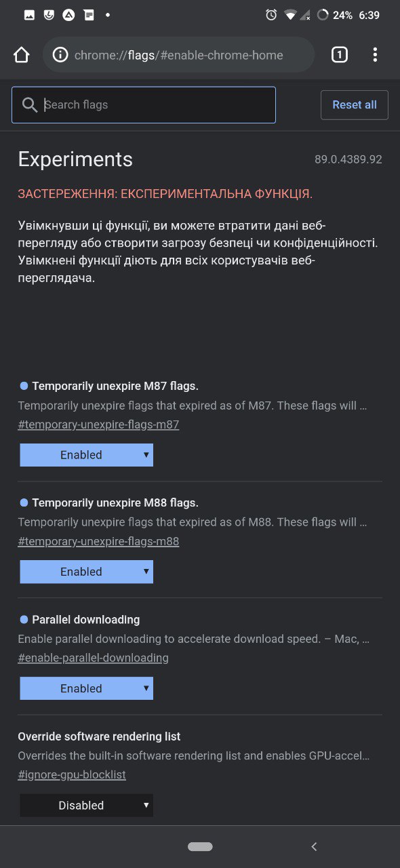Open the Enabled dropdown for unexpire M88 flags
The height and width of the screenshot is (868, 400).
click(87, 572)
